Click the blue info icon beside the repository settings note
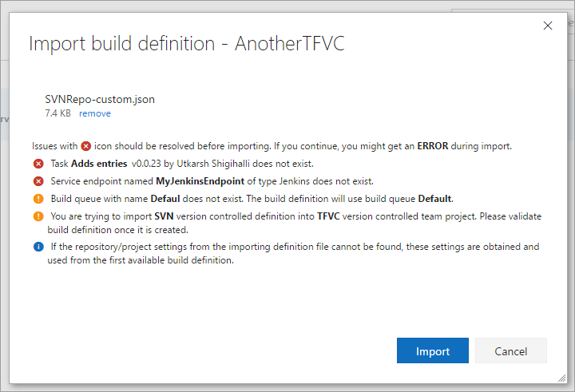The width and height of the screenshot is (575, 392). [x=38, y=247]
